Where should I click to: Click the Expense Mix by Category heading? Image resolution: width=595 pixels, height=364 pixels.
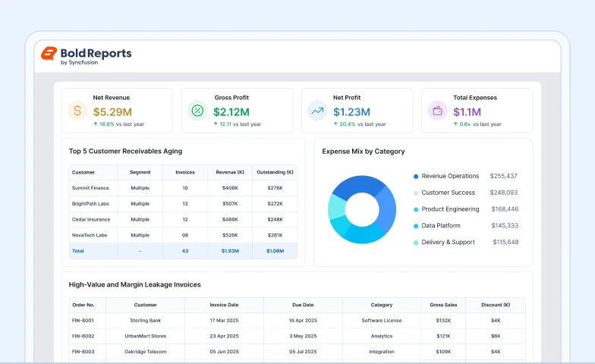click(x=364, y=152)
